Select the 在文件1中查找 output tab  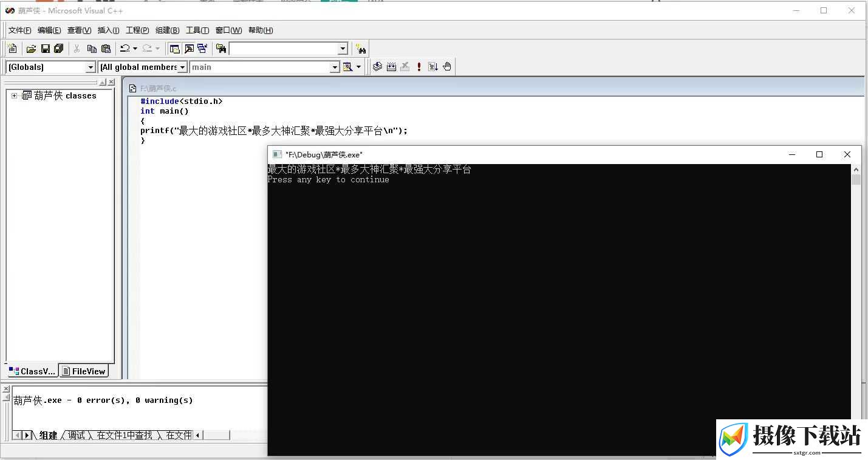(x=125, y=435)
